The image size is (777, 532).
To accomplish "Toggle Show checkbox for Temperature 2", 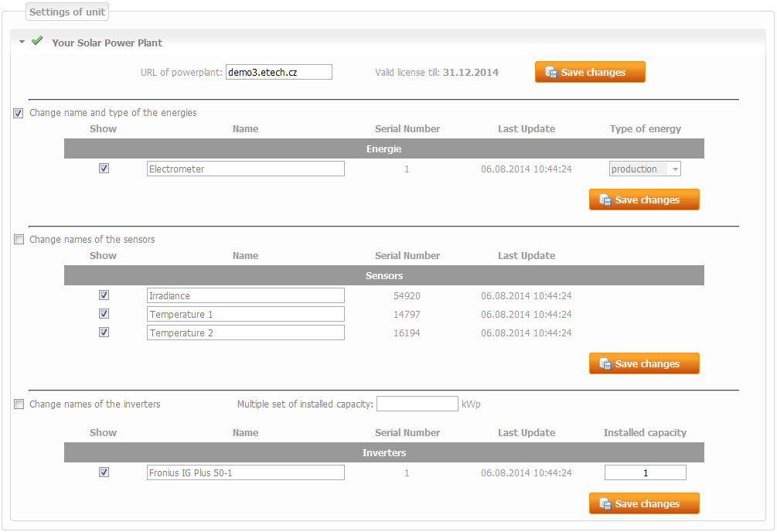I will coord(104,332).
